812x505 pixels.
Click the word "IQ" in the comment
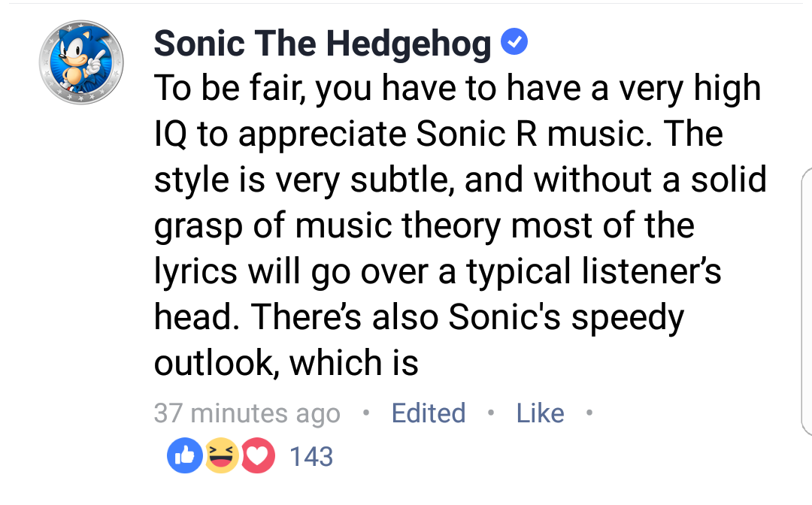(171, 135)
